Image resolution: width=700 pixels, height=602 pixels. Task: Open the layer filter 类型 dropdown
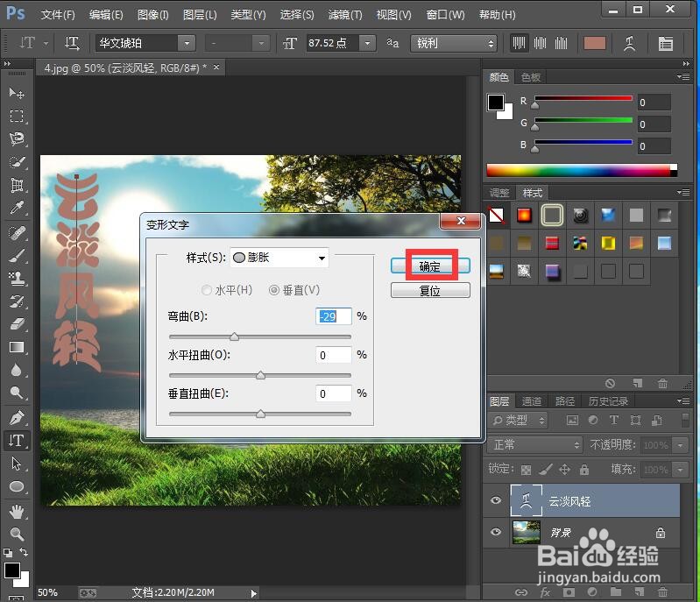click(519, 421)
